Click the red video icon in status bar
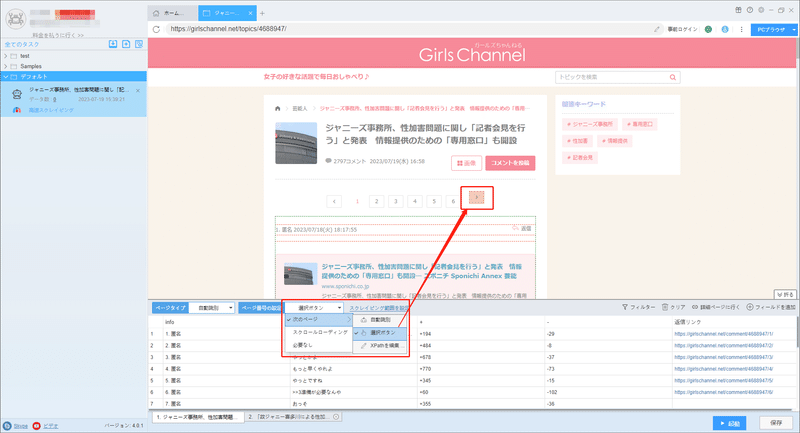Screen dimensions: 800x433 click(36, 426)
